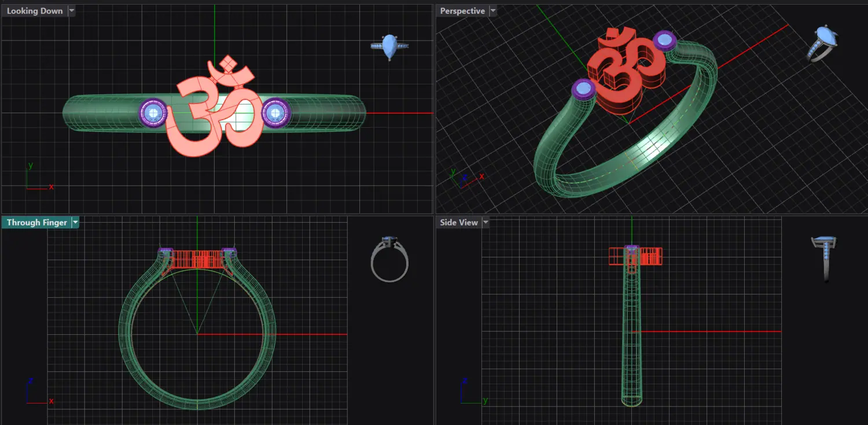Select the red Om wireframe in Side View
This screenshot has width=868, height=425.
(635, 256)
